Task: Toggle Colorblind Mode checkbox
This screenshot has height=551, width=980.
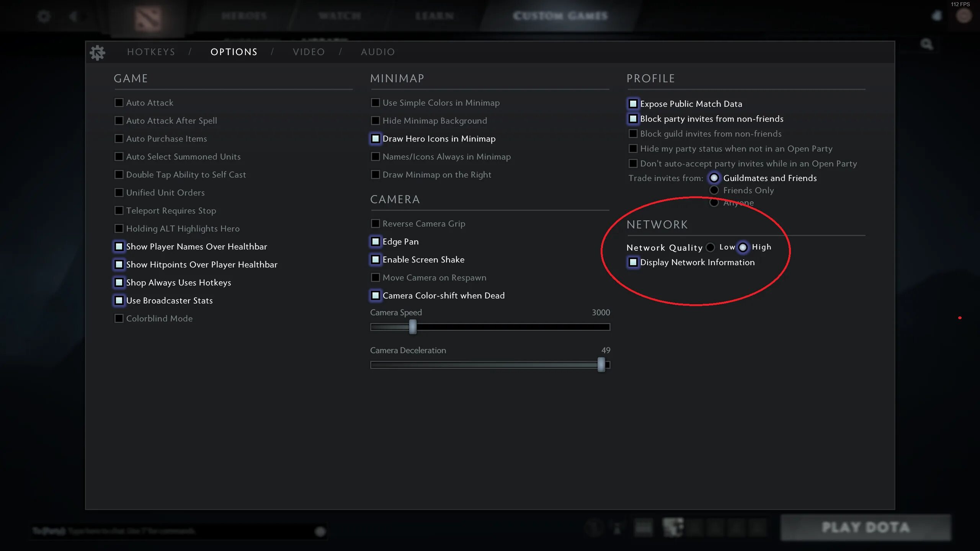Action: tap(119, 318)
